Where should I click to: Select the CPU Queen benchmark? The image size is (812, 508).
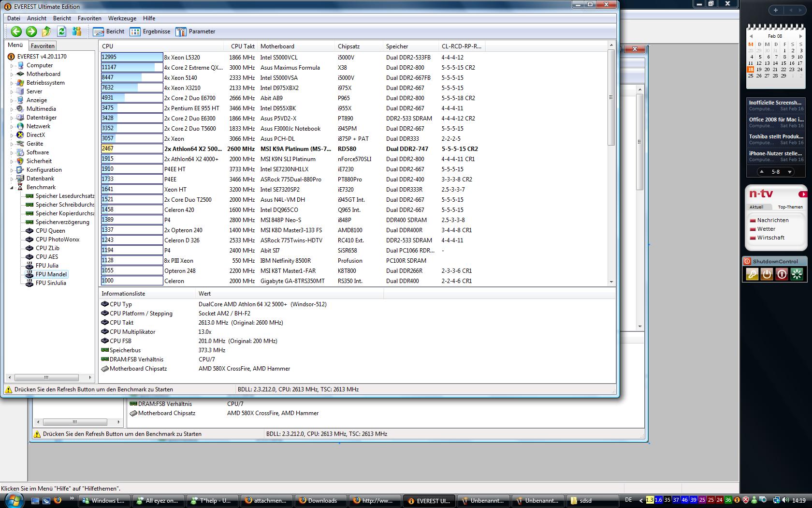(50, 231)
